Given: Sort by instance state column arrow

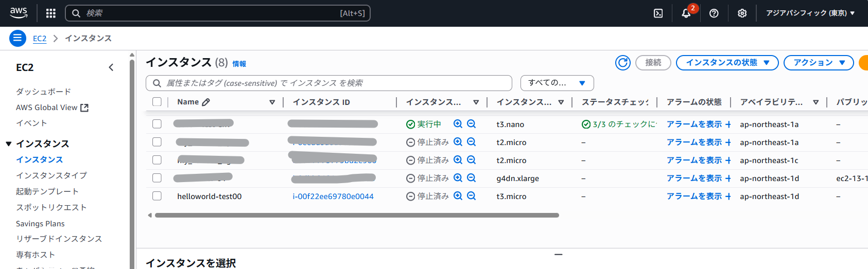Looking at the screenshot, I should [x=476, y=102].
